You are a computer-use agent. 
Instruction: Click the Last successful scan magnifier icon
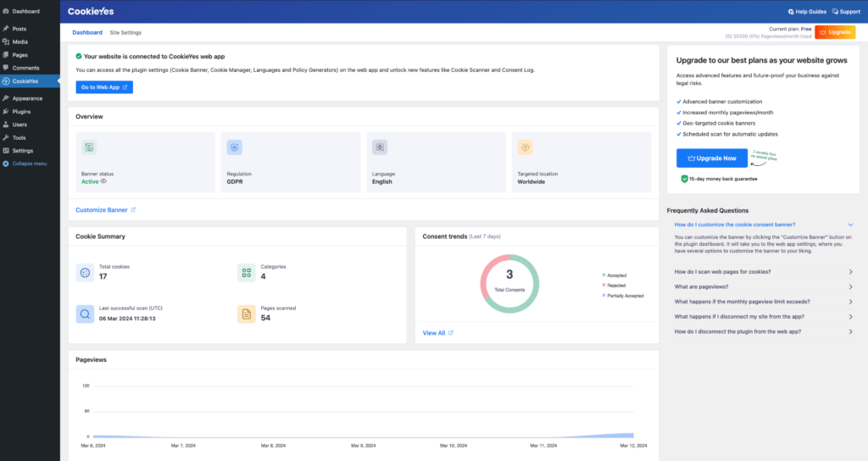pyautogui.click(x=85, y=314)
